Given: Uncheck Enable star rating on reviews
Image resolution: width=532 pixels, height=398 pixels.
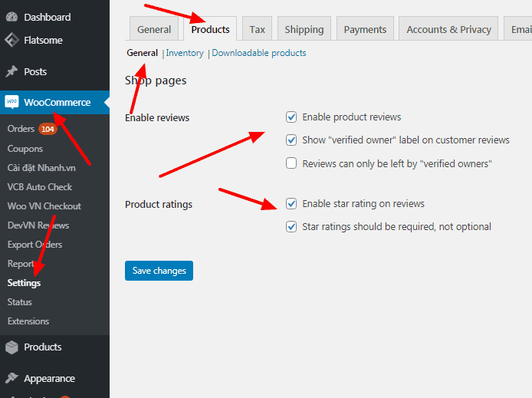Looking at the screenshot, I should [291, 204].
